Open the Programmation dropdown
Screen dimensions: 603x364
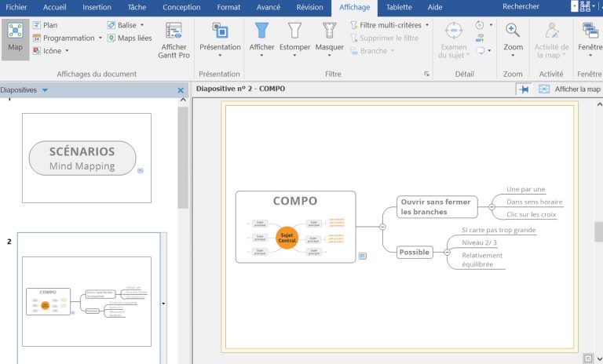click(x=100, y=38)
